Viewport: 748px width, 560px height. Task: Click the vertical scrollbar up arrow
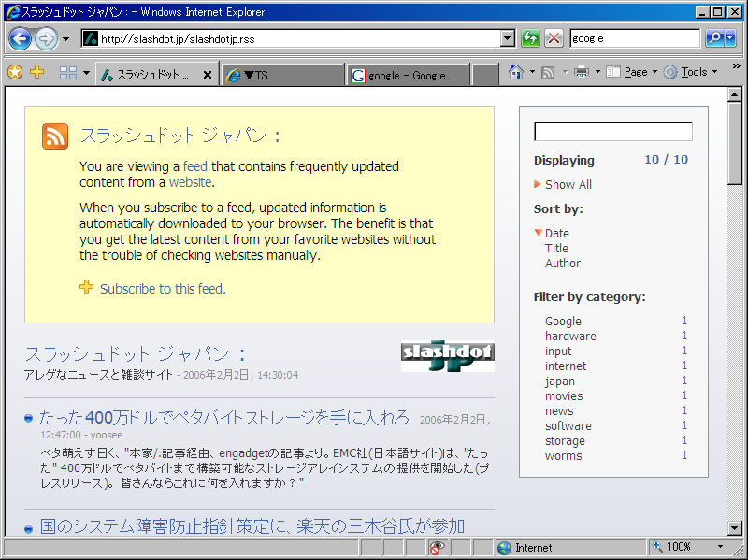pos(735,94)
